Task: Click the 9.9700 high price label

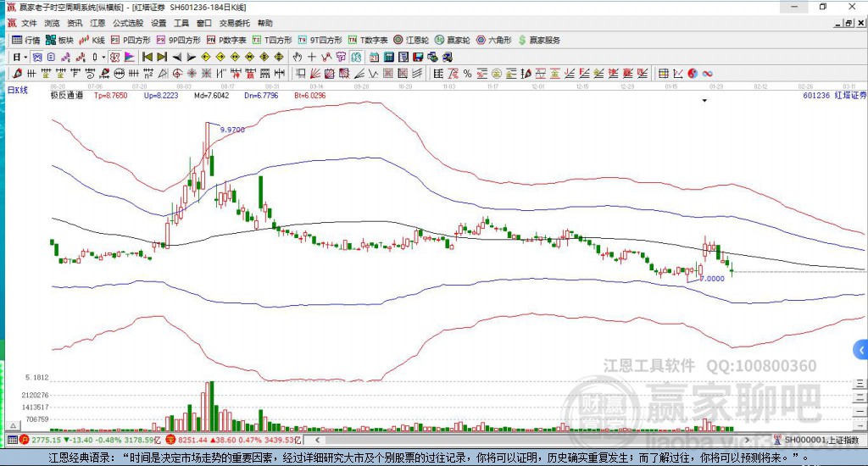Action: coord(232,130)
